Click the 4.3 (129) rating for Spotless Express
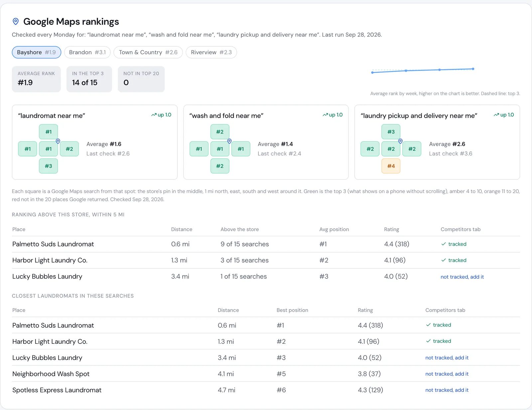 point(370,390)
